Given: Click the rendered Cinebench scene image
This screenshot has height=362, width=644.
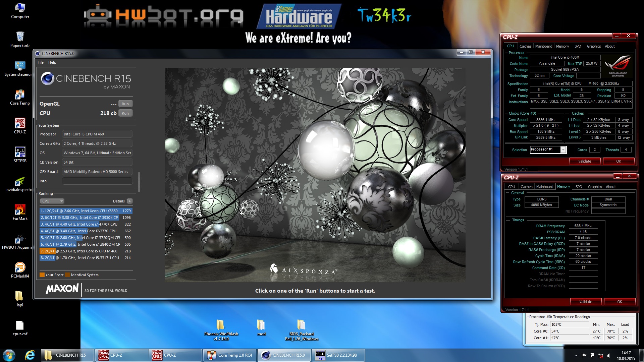Looking at the screenshot, I should [315, 174].
